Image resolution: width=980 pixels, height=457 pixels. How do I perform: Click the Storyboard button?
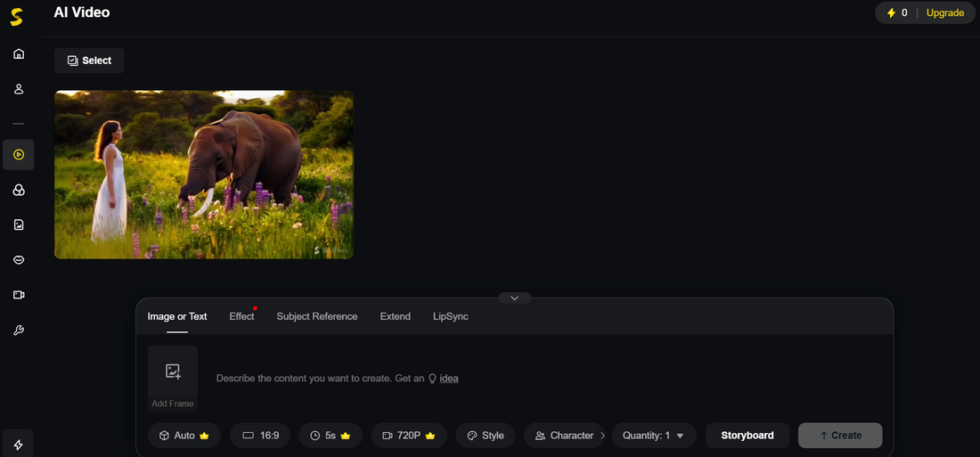point(747,436)
